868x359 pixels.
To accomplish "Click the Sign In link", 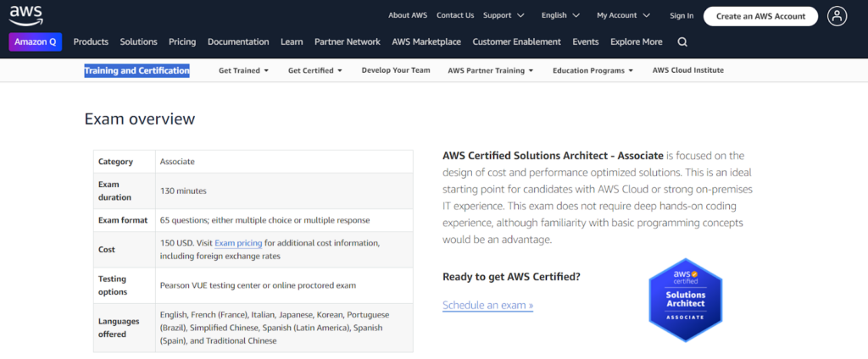I will [x=682, y=15].
